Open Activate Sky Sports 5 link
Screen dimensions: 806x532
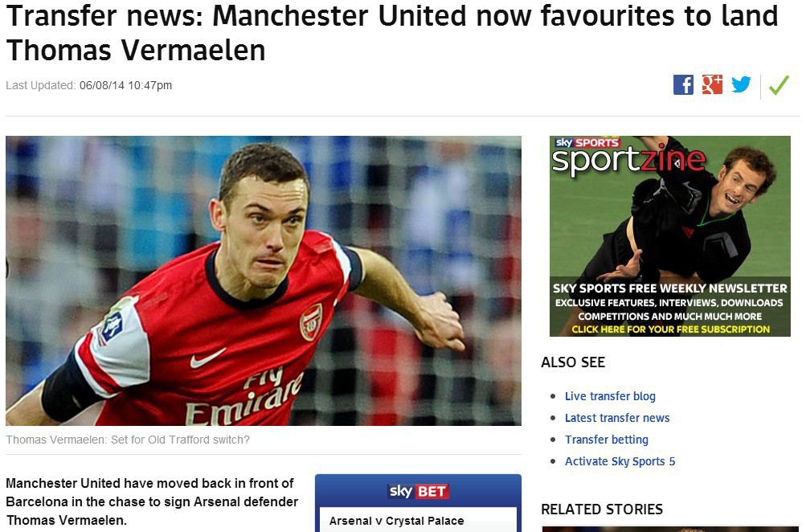[620, 461]
